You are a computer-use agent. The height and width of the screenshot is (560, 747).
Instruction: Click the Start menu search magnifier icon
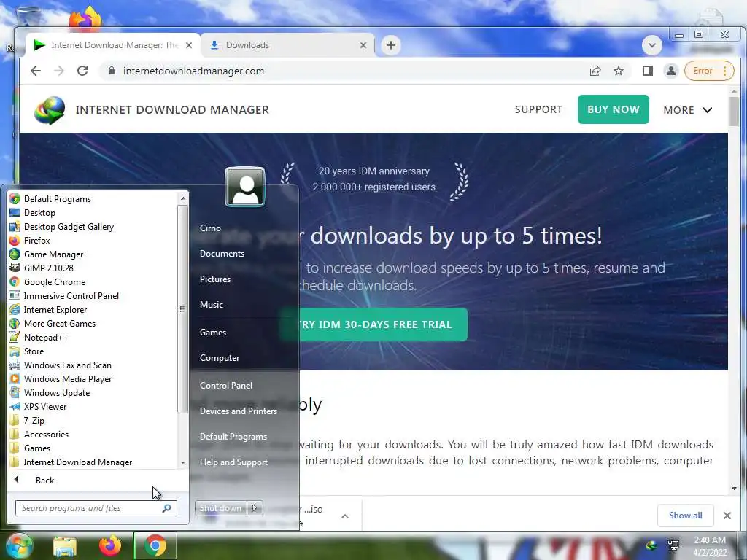click(166, 508)
